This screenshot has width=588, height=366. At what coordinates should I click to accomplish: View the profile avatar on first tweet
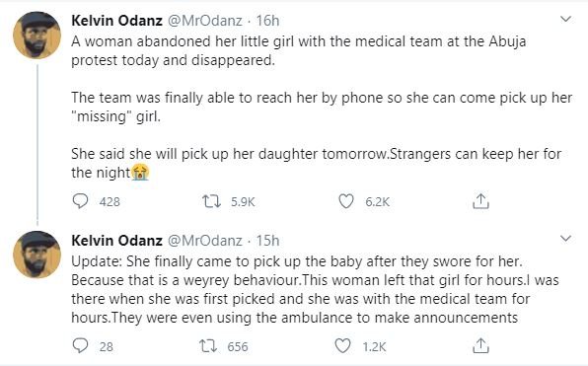(37, 35)
